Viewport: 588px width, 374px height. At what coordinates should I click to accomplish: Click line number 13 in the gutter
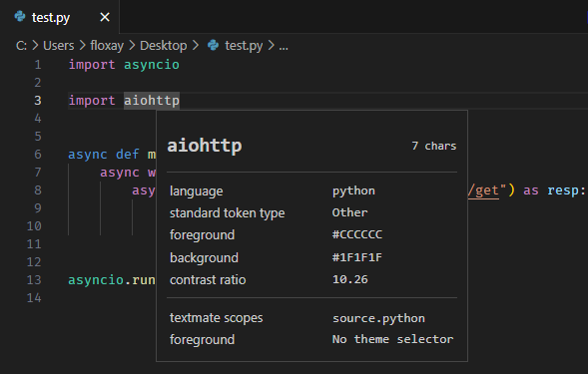[x=34, y=280]
